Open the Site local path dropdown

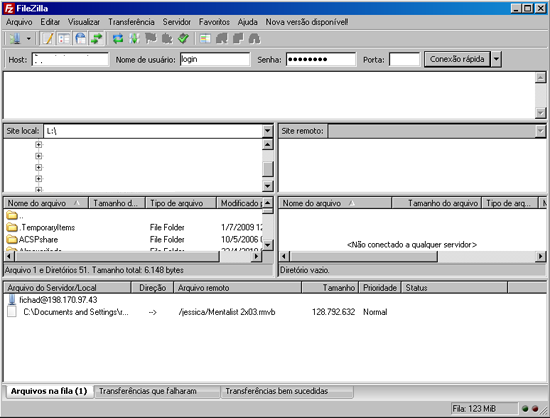pos(268,131)
